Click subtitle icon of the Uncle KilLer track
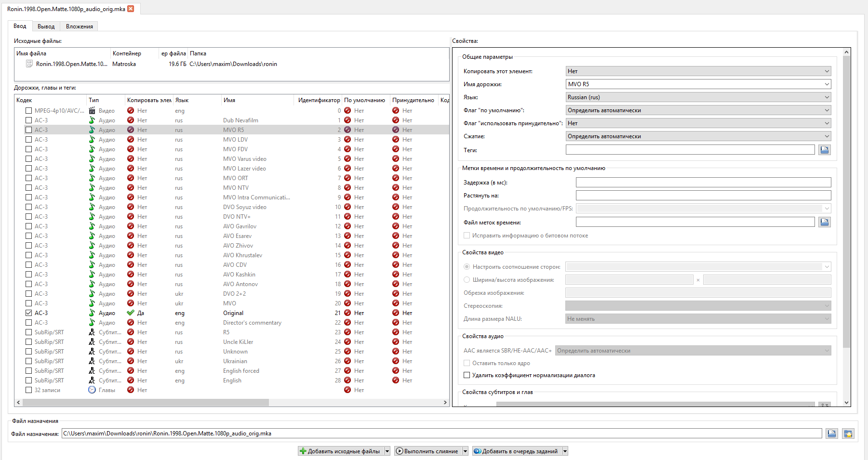Viewport: 868px width, 460px height. 92,342
